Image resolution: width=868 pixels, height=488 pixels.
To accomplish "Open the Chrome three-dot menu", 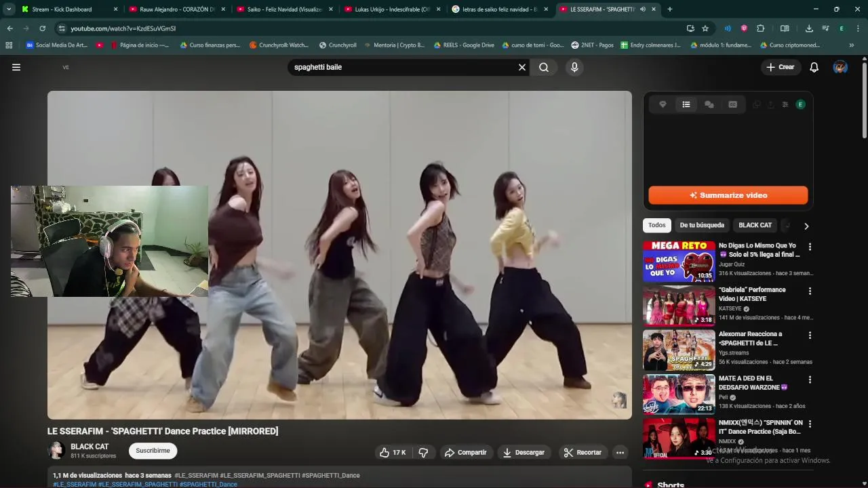I will pyautogui.click(x=859, y=28).
